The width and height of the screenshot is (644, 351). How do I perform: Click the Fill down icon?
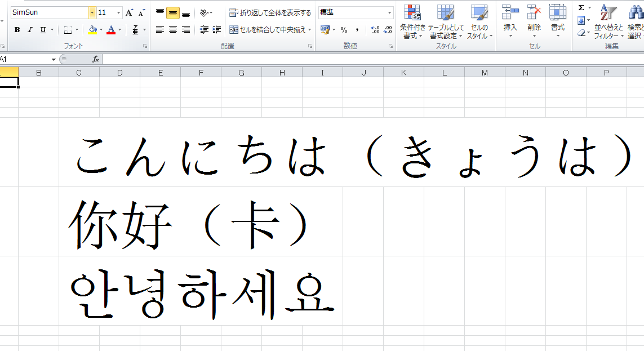click(581, 20)
